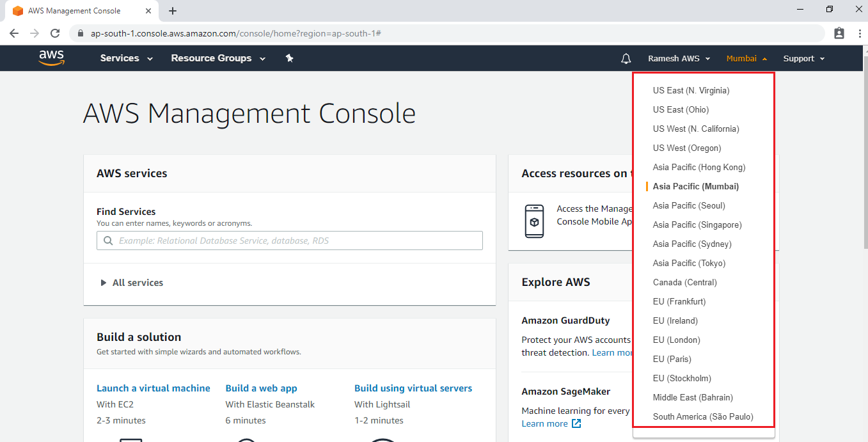Select Middle East (Bahrain) region
Image resolution: width=868 pixels, height=442 pixels.
click(693, 397)
